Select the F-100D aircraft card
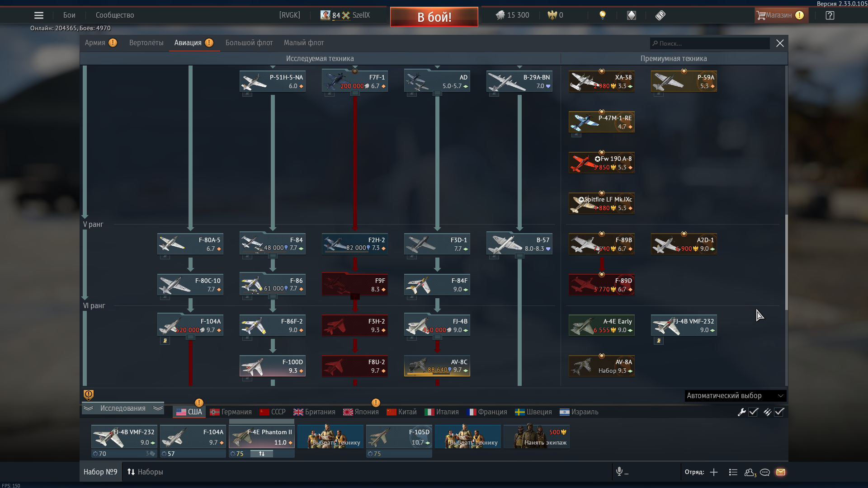Image resolution: width=868 pixels, height=488 pixels. (273, 366)
